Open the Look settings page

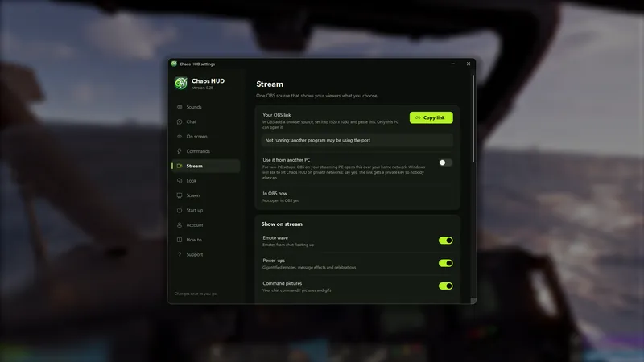coord(206,180)
